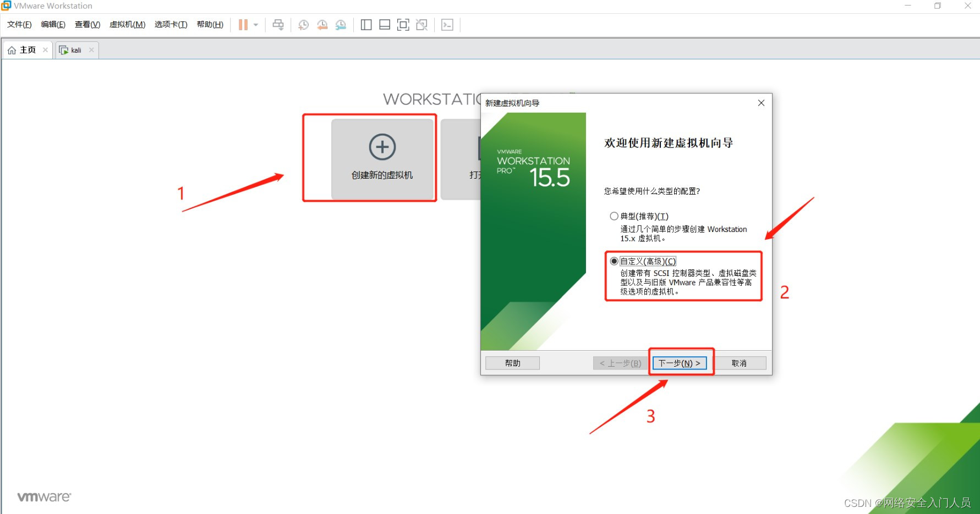Close the kali tab
980x514 pixels.
91,50
